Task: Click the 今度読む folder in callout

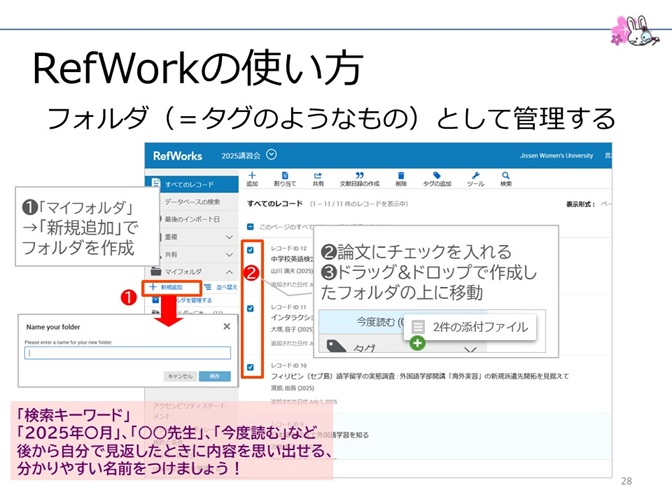Action: click(379, 322)
